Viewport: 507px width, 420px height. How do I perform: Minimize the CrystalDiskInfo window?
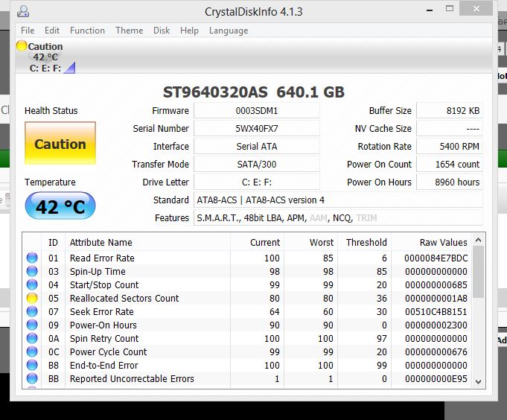(x=430, y=10)
